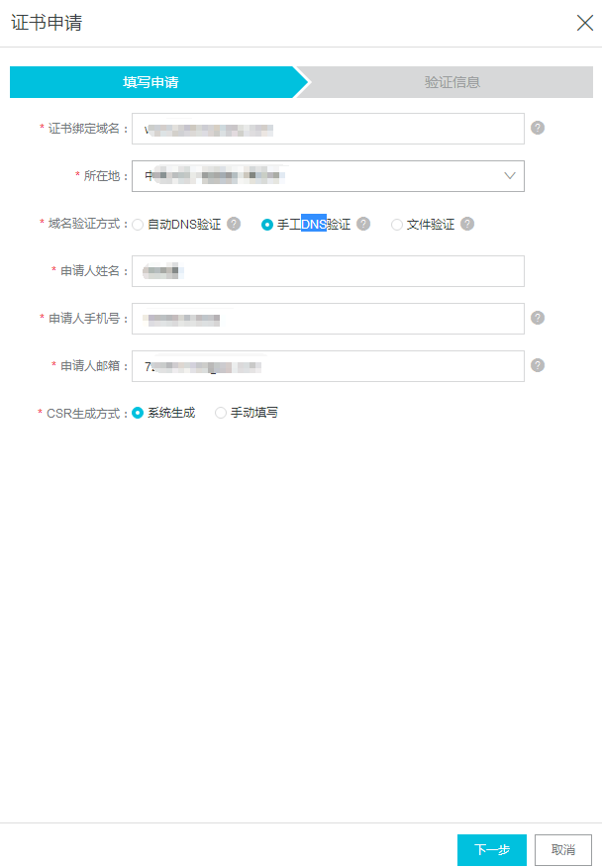Click the 下一步 button
Viewport: 602px width, 868px height.
click(491, 849)
